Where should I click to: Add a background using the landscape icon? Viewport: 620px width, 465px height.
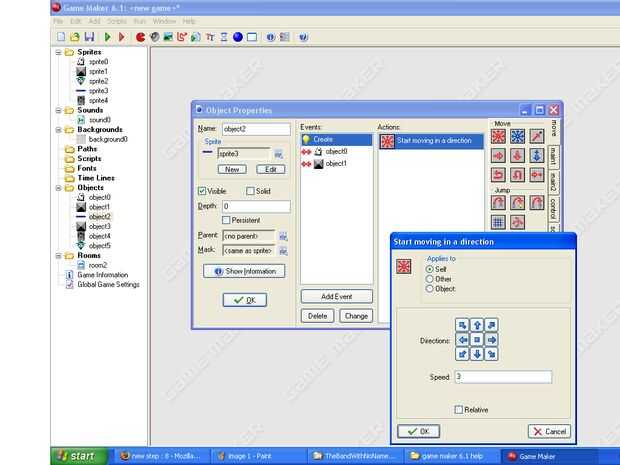[168, 37]
